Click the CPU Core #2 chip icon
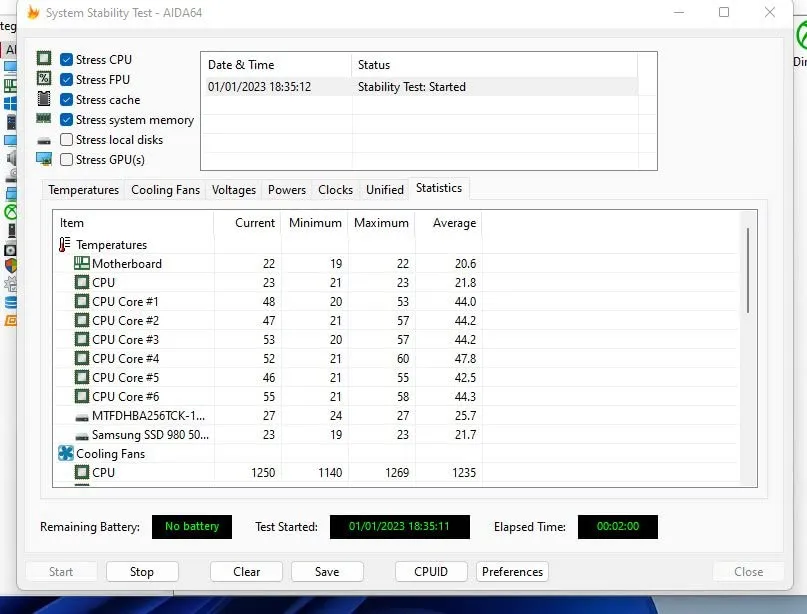 [x=82, y=320]
